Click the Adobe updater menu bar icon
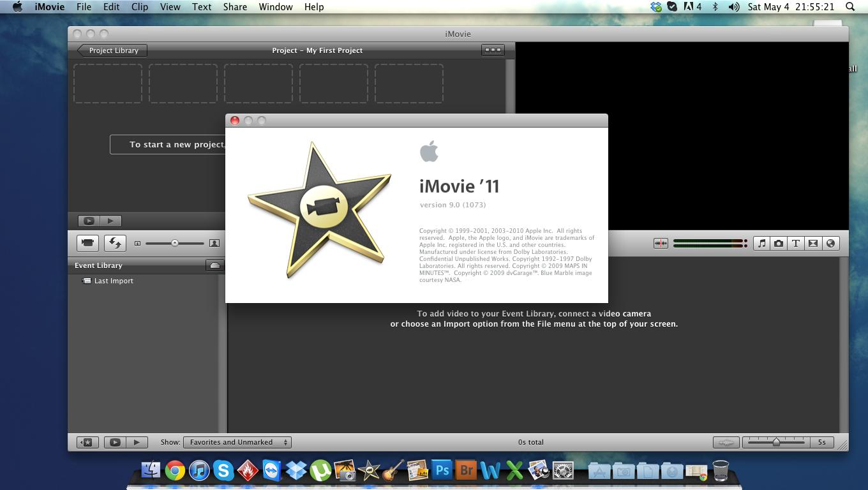868x490 pixels. (692, 7)
